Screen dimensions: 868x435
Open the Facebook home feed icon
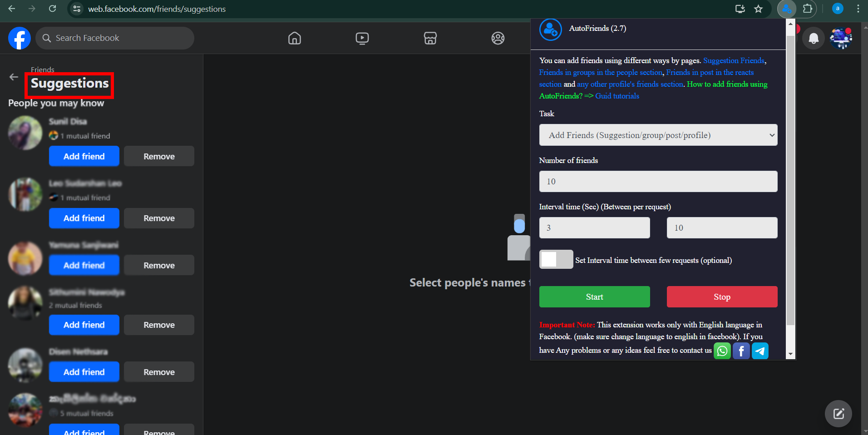[x=294, y=38]
